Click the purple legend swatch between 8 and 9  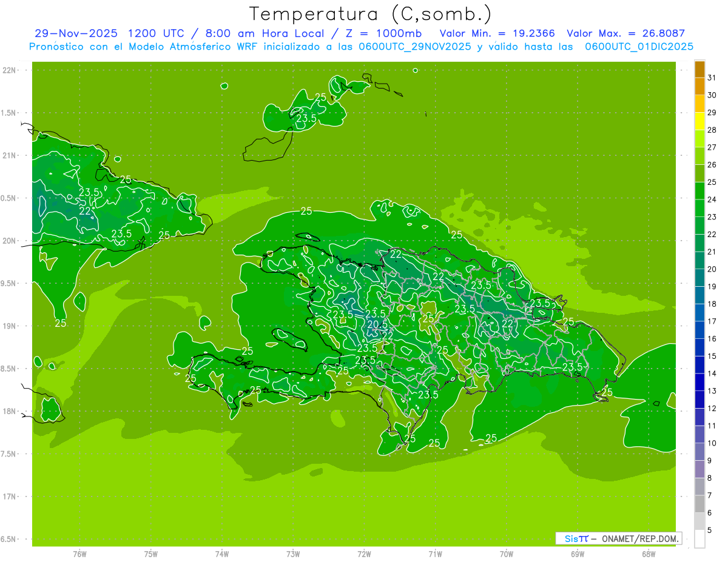point(699,469)
